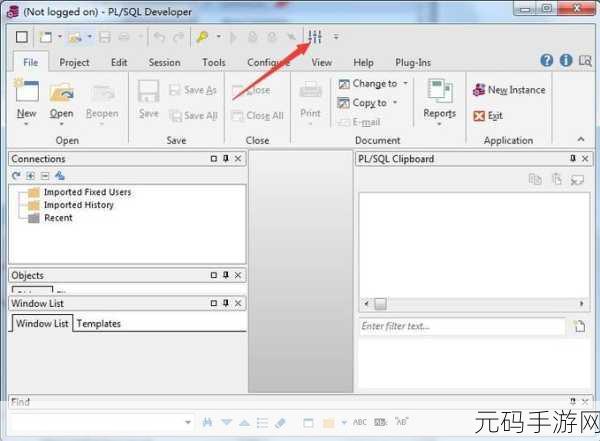Click the Execute play icon
Image resolution: width=600 pixels, height=441 pixels.
[233, 37]
